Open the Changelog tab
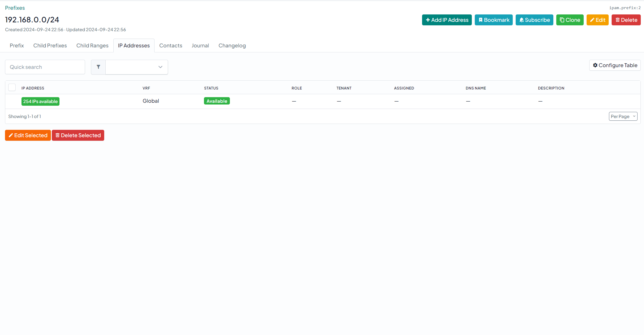The width and height of the screenshot is (644, 335). click(x=232, y=46)
